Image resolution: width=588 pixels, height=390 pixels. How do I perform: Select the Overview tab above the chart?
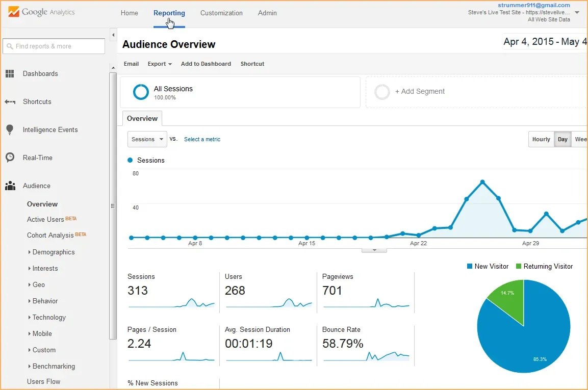(x=142, y=118)
